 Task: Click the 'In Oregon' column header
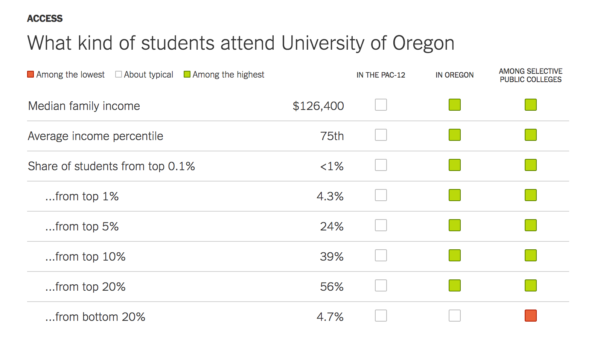455,75
